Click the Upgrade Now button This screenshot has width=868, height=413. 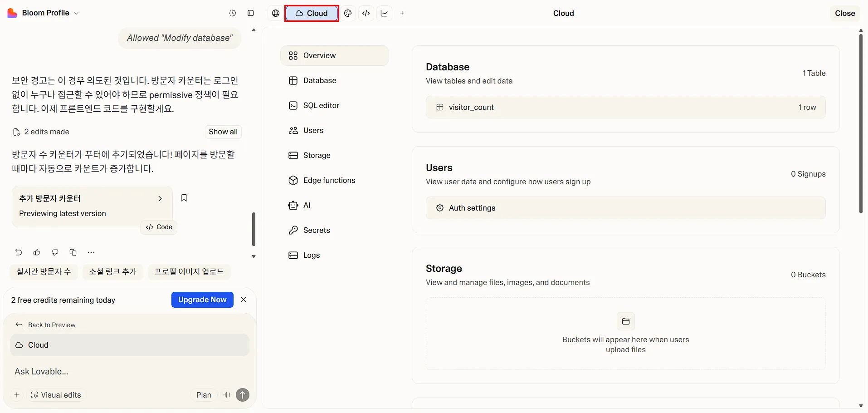pyautogui.click(x=202, y=300)
